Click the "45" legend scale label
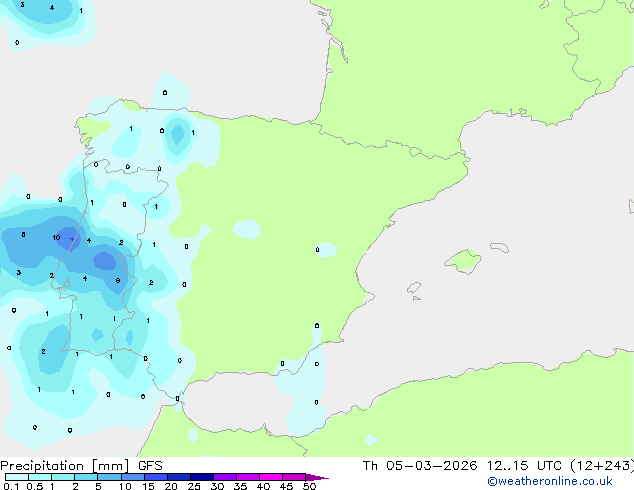634x490 pixels. point(286,486)
